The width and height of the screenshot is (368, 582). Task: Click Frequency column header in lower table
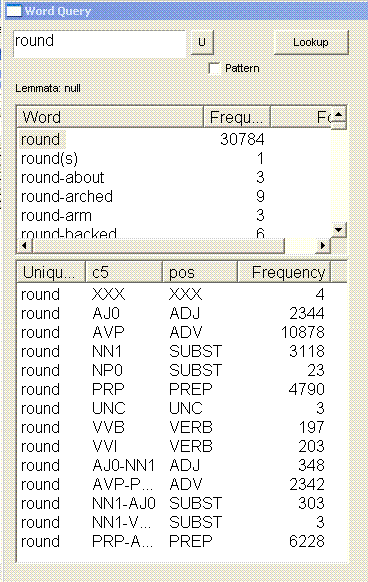284,272
